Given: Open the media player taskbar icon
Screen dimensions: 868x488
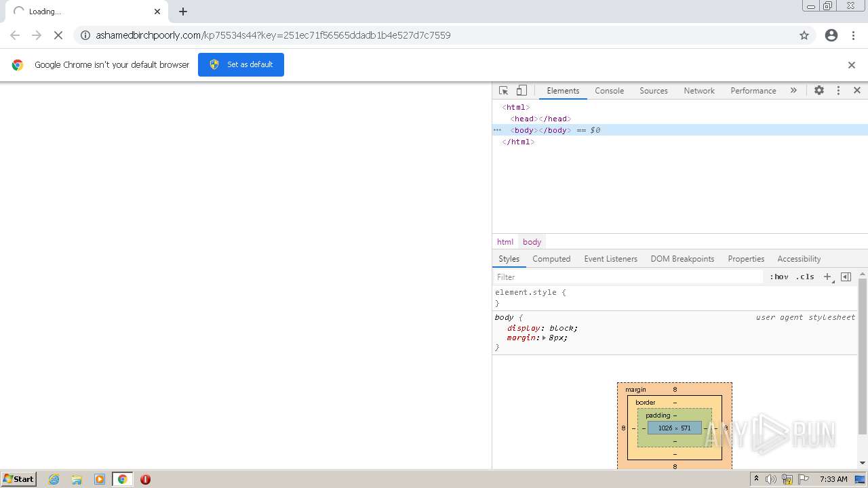Looking at the screenshot, I should click(x=100, y=479).
